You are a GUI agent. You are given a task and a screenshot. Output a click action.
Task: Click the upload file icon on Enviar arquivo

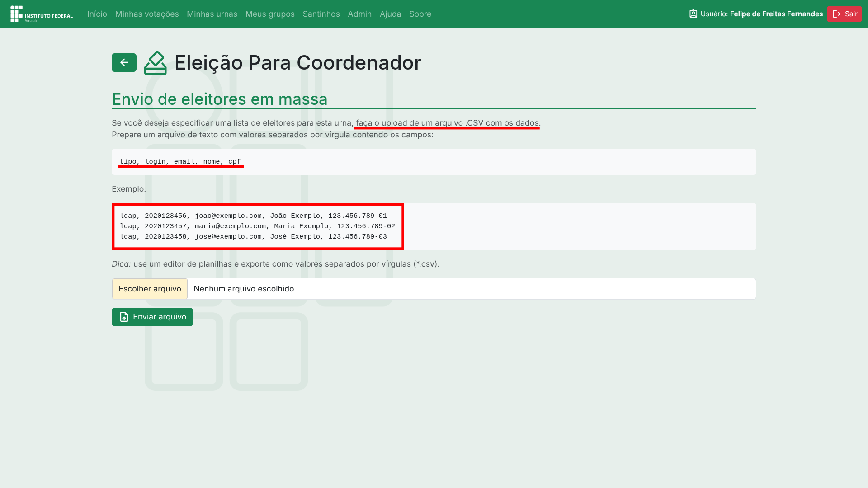pos(124,317)
